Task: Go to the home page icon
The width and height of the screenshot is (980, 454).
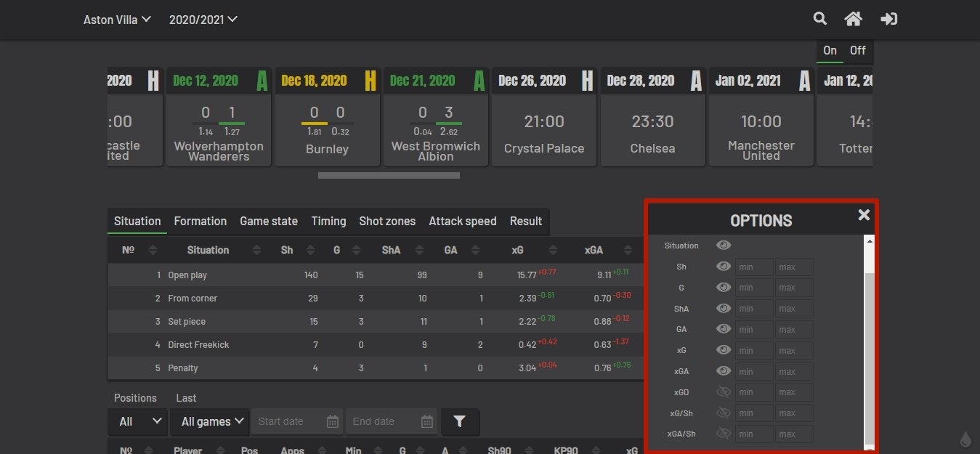Action: click(x=853, y=19)
